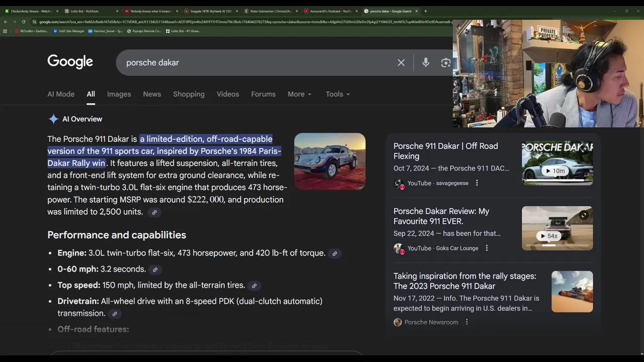Screen dimensions: 644x362
Task: Open the Porsche 911 Dakar image in AI Overview
Action: [x=330, y=161]
